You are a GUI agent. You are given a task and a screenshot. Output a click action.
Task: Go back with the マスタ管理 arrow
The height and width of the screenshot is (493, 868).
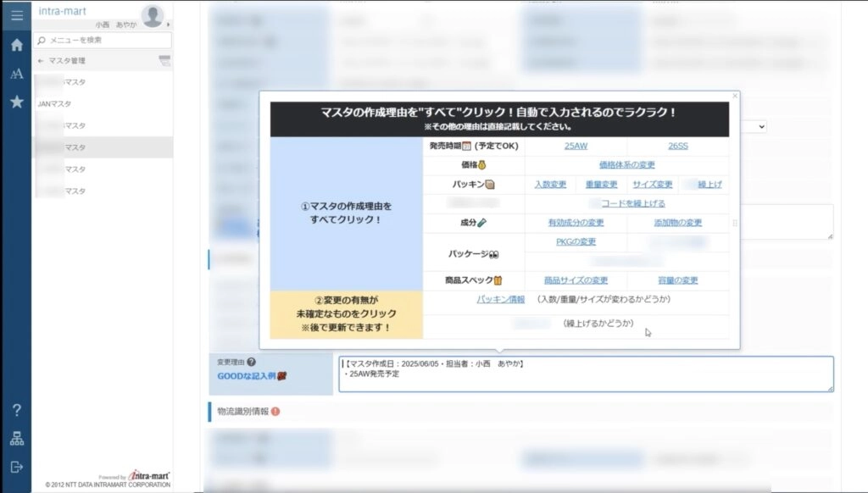pos(41,61)
